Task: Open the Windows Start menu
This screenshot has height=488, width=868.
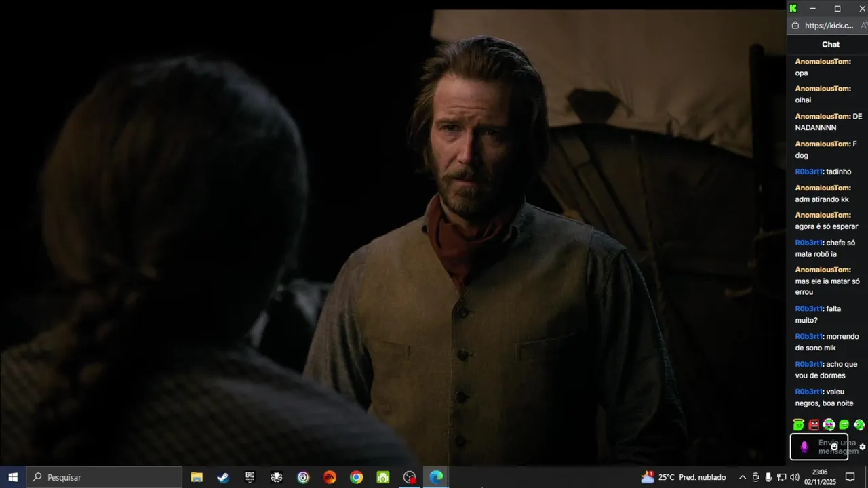Action: 13,477
